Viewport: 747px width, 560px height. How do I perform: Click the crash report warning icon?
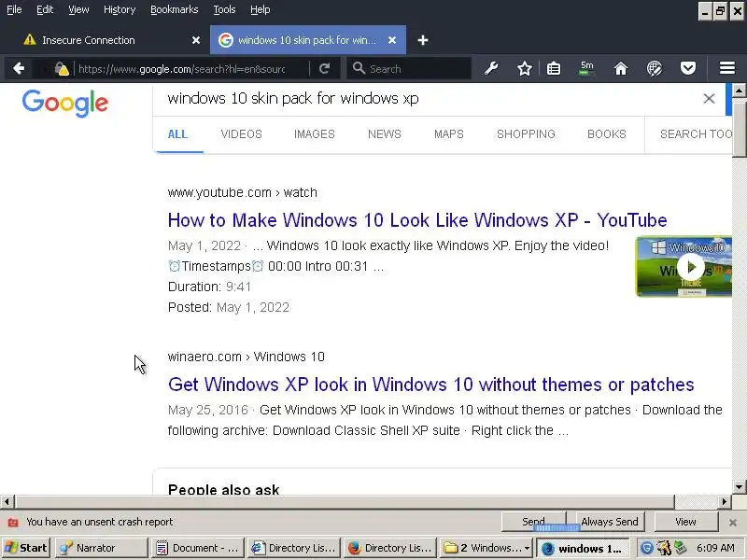click(13, 523)
